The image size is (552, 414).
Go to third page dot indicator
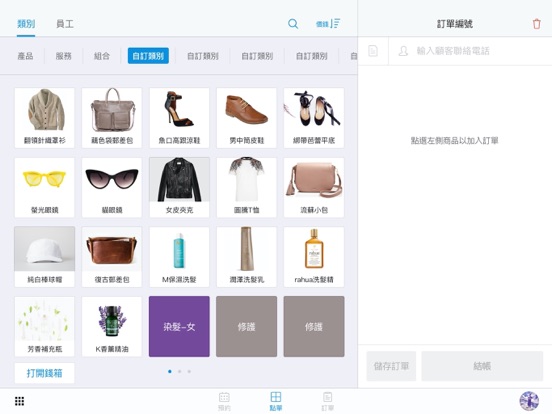tap(189, 371)
